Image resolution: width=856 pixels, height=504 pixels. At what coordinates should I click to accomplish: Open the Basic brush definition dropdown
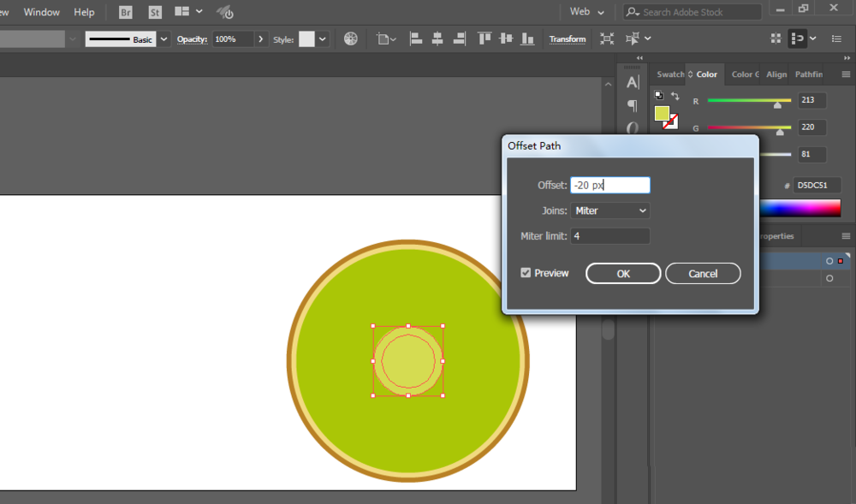tap(163, 39)
